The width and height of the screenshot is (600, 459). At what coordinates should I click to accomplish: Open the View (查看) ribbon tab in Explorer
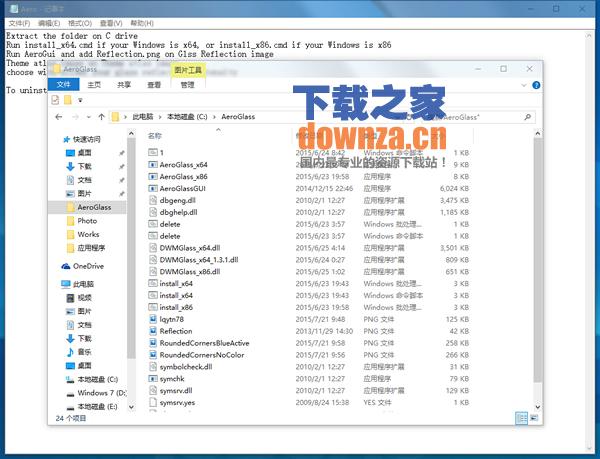[x=154, y=85]
